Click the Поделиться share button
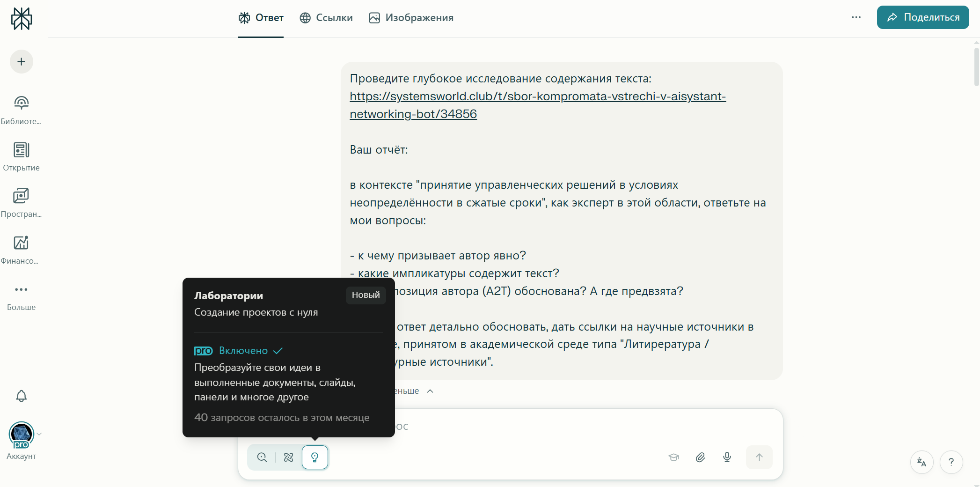The height and width of the screenshot is (487, 980). (922, 17)
